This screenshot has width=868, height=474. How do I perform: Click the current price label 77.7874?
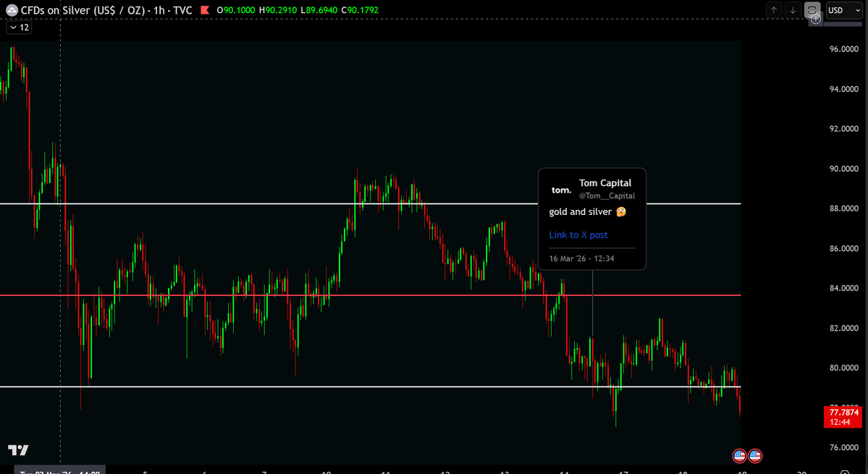click(843, 412)
